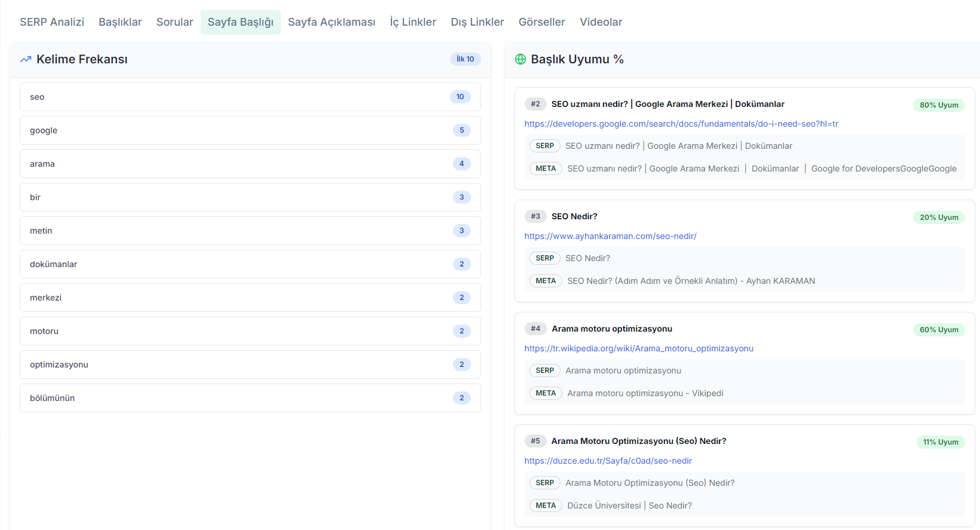Go to the Sayfa Açıklaması tab
This screenshot has width=980, height=530.
pos(332,22)
